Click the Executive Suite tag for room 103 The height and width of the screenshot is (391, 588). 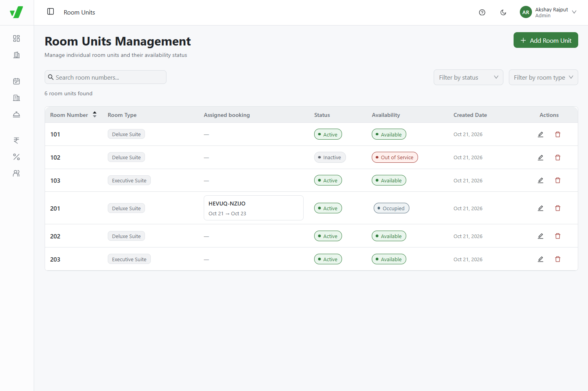[129, 180]
